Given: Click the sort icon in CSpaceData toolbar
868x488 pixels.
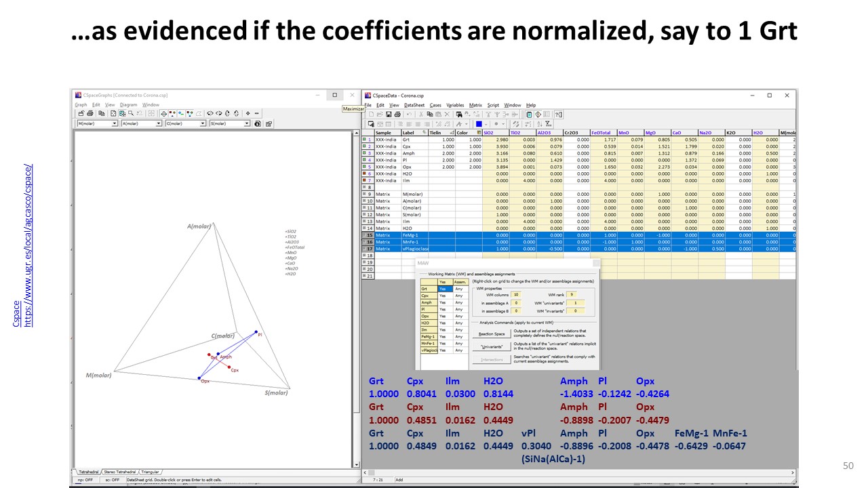Looking at the screenshot, I should pos(538,124).
